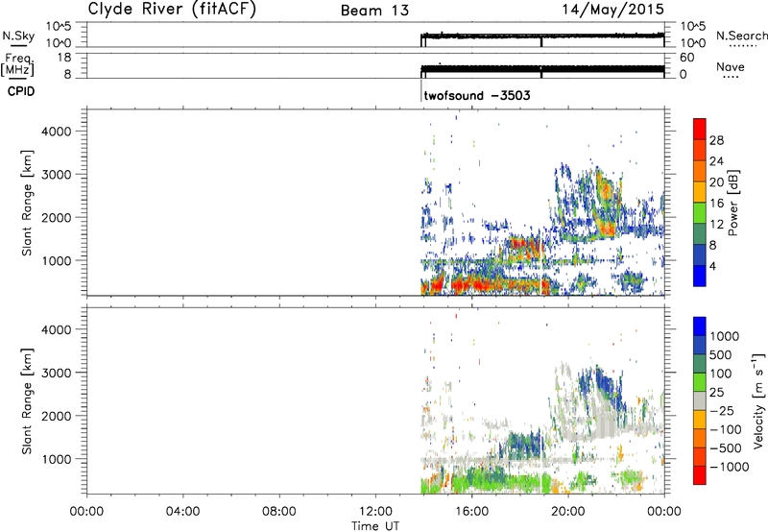Screen dimensions: 768x532
Task: Click the 'Freq. [MHz]' label
Action: [x=17, y=65]
